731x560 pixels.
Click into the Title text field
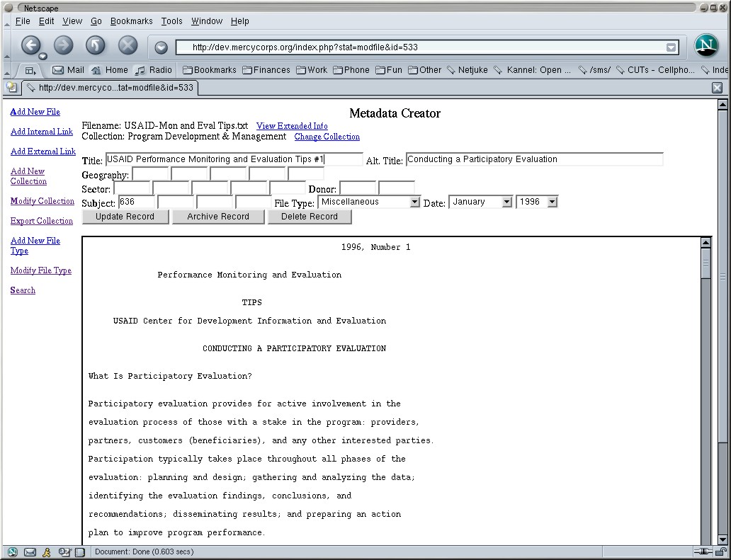click(234, 159)
